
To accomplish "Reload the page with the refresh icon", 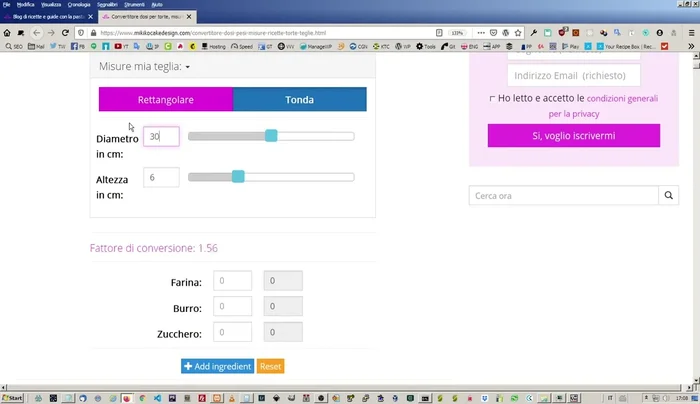I will point(65,33).
